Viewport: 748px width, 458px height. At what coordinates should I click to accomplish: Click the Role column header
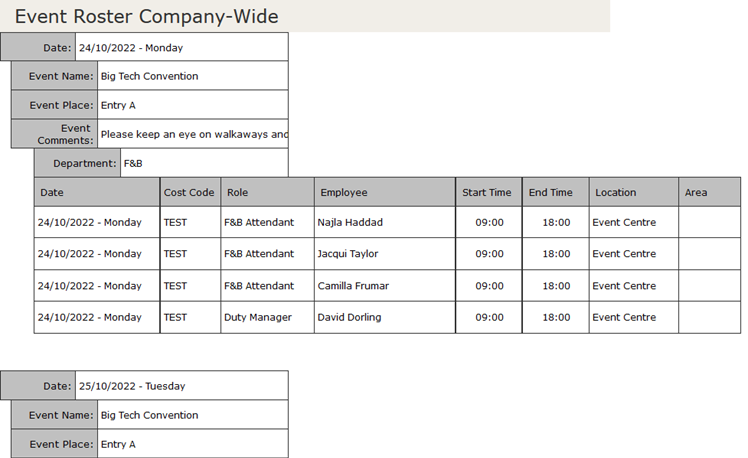(x=238, y=192)
